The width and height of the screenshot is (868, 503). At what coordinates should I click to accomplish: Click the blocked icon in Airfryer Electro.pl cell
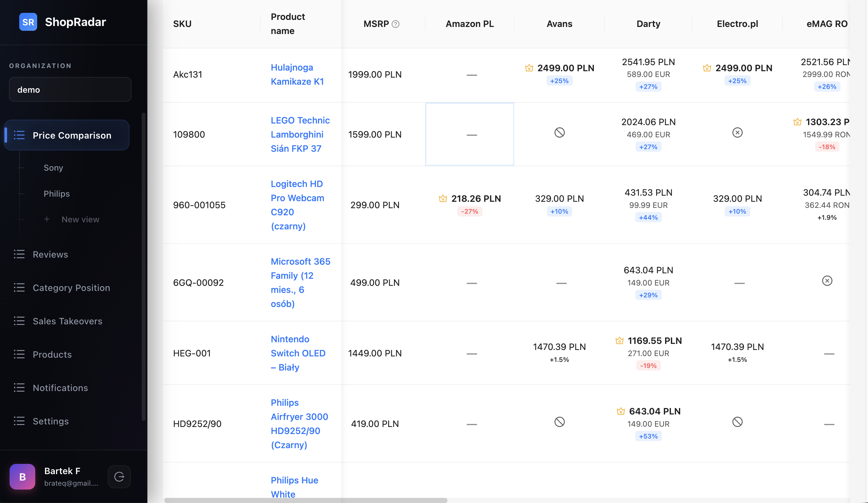tap(737, 422)
